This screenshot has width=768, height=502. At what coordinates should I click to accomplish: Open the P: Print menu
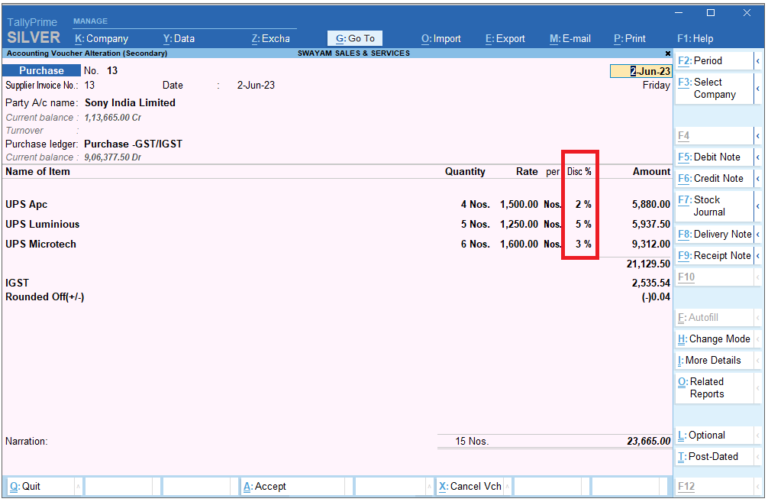click(x=629, y=38)
